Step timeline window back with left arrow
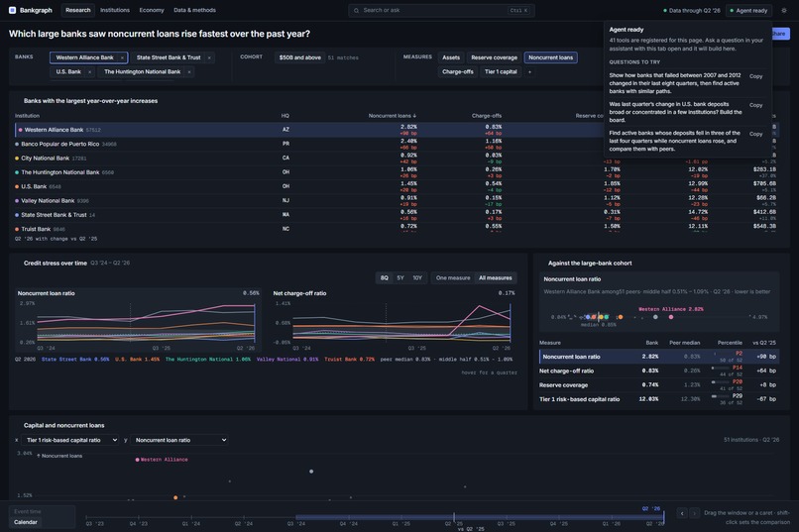This screenshot has width=799, height=532. pyautogui.click(x=682, y=513)
